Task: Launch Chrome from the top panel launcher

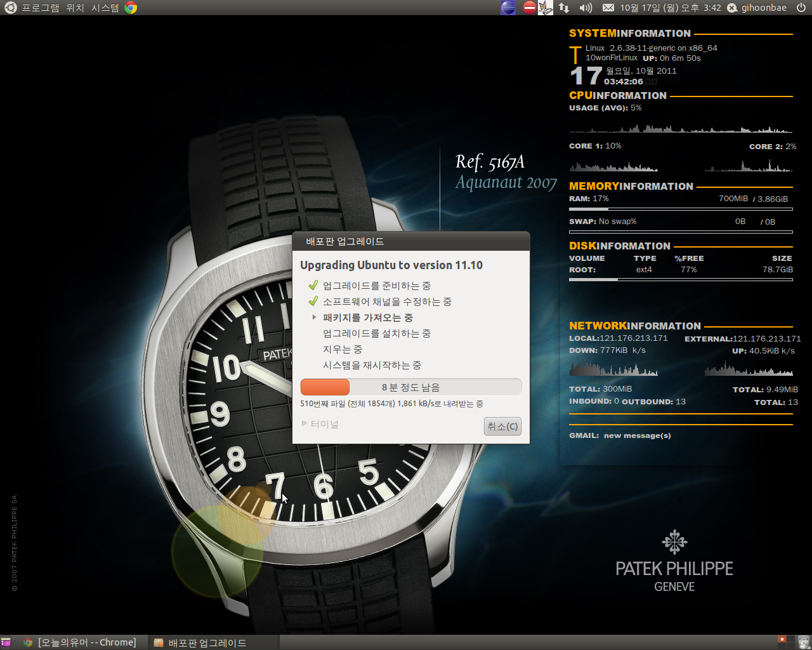Action: point(131,8)
